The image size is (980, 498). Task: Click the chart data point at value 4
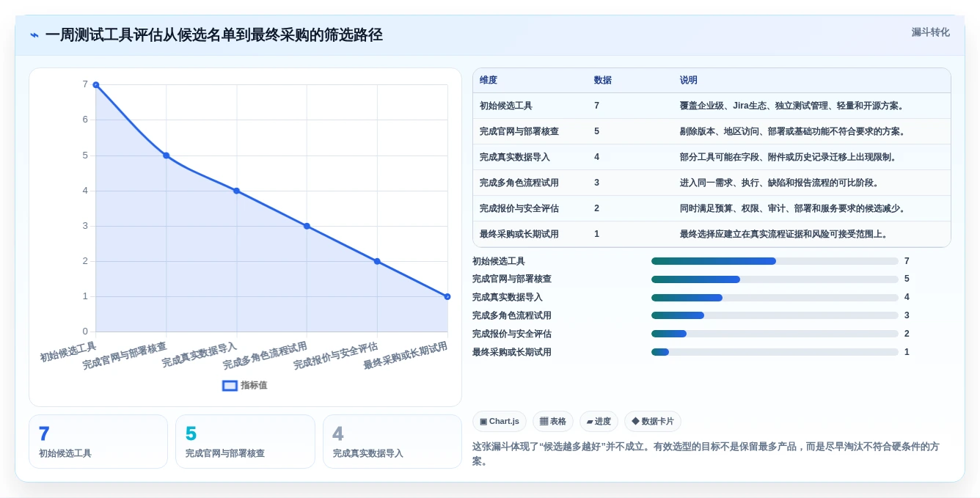click(236, 191)
